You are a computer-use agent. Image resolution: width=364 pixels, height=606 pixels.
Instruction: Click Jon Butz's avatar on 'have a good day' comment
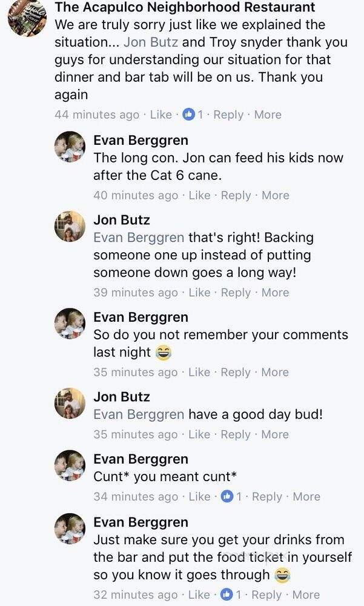[x=70, y=403]
